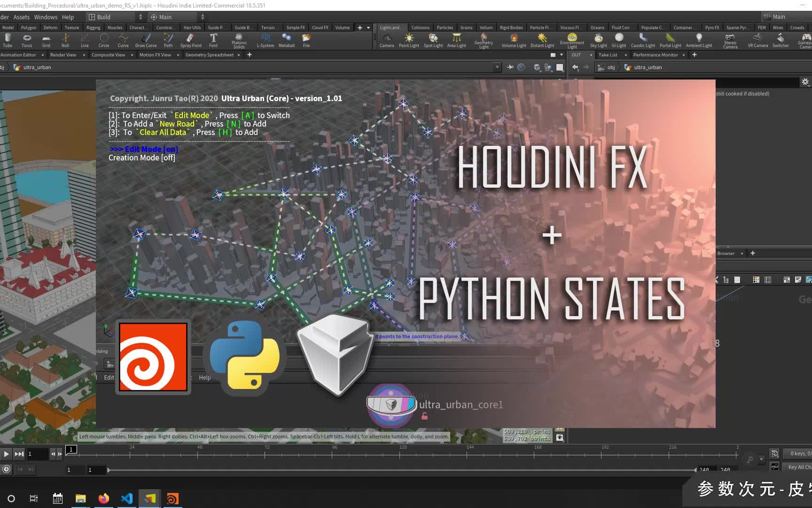Toggle real-time playback clock

[6, 469]
